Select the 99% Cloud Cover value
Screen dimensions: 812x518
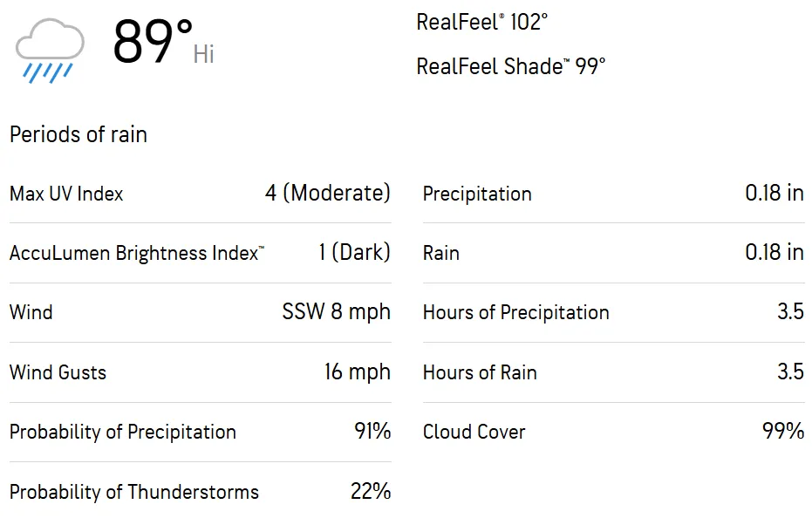coord(782,431)
